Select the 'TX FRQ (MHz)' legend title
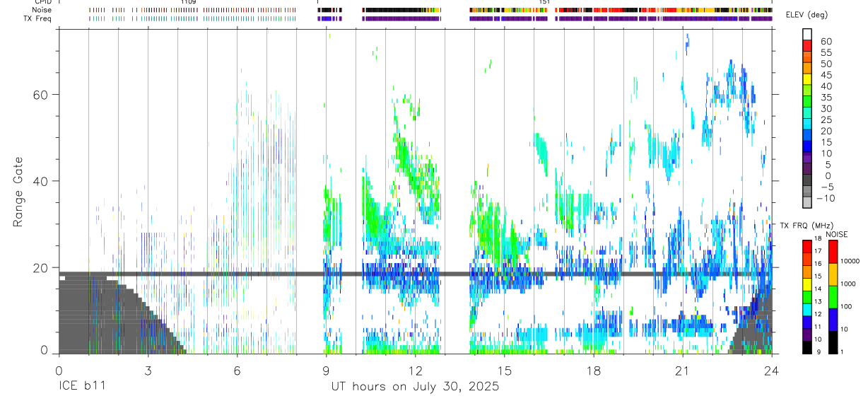The height and width of the screenshot is (401, 868). coord(807,225)
